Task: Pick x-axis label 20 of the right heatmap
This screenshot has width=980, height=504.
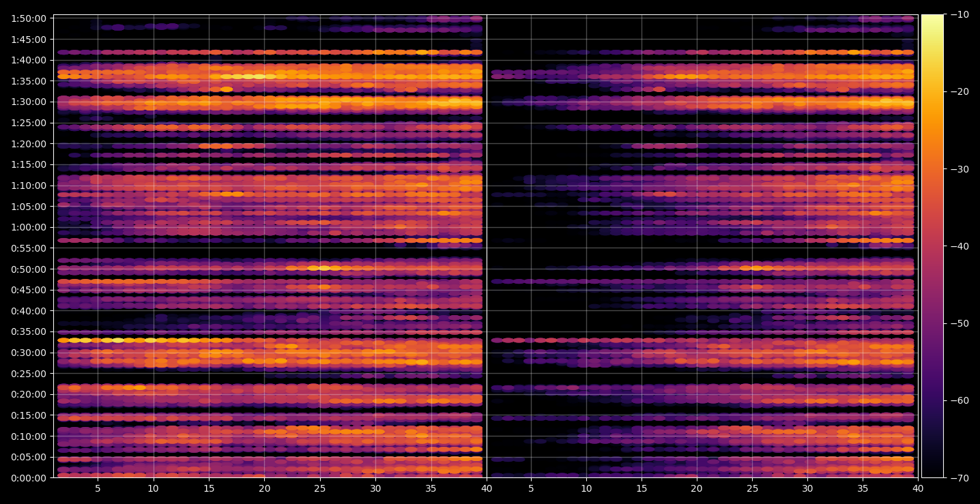Action: pyautogui.click(x=697, y=489)
